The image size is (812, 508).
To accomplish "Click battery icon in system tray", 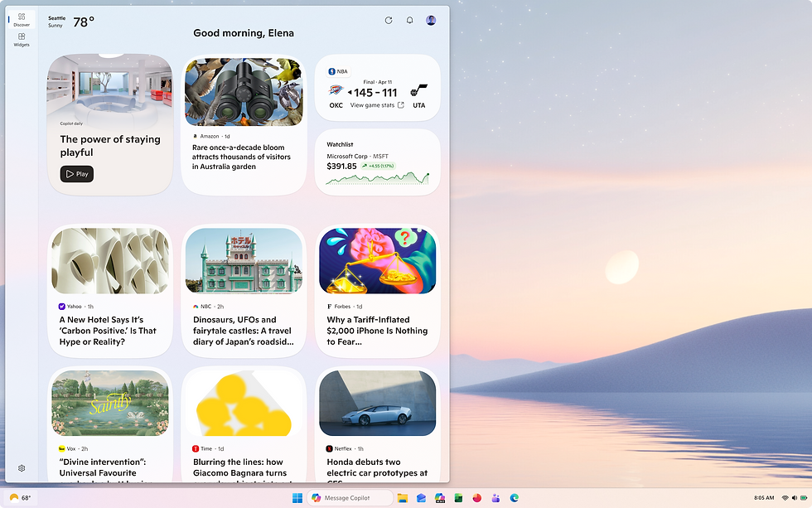I will [x=804, y=498].
